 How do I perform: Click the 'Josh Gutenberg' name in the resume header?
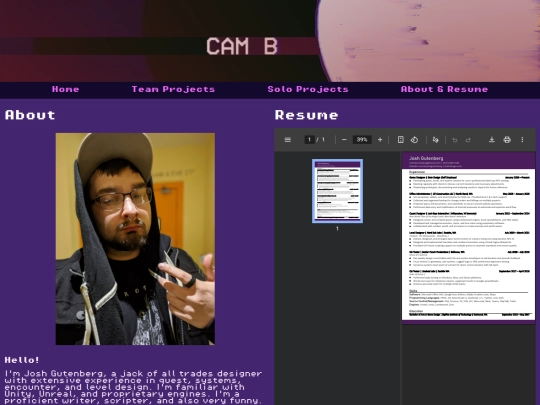(426, 158)
